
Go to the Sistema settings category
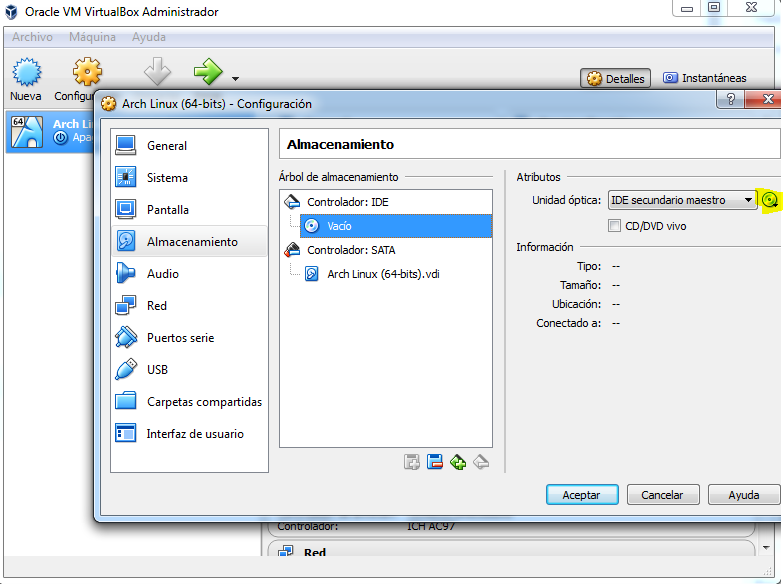pyautogui.click(x=167, y=178)
